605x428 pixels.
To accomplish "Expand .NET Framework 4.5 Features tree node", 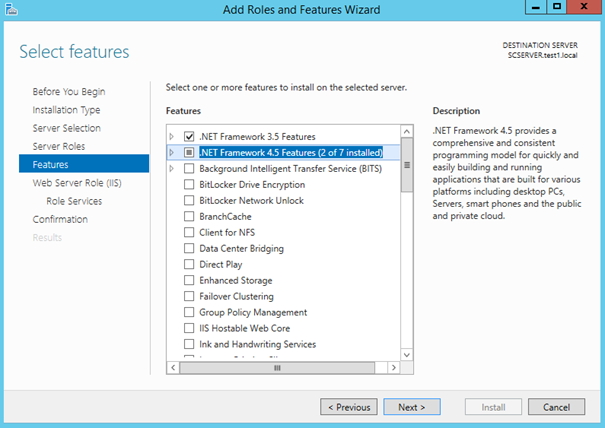I will tap(172, 152).
